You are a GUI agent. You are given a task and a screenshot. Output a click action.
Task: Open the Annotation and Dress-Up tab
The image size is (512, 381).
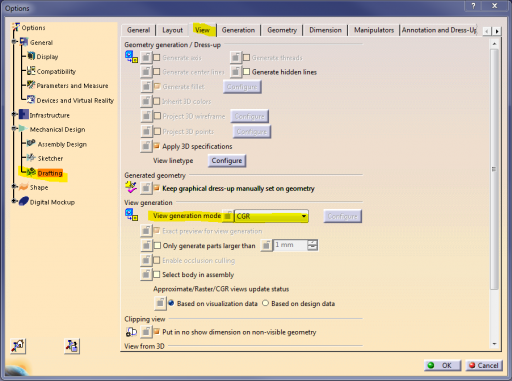point(439,30)
